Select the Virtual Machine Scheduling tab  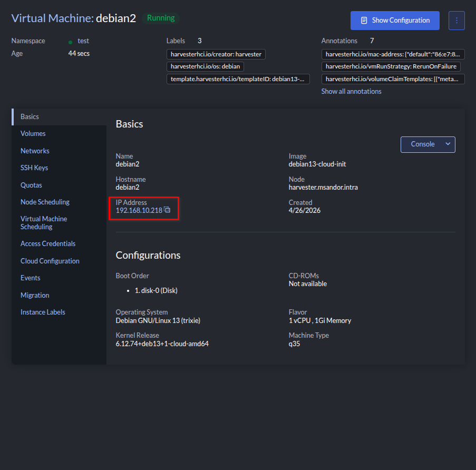tap(44, 223)
